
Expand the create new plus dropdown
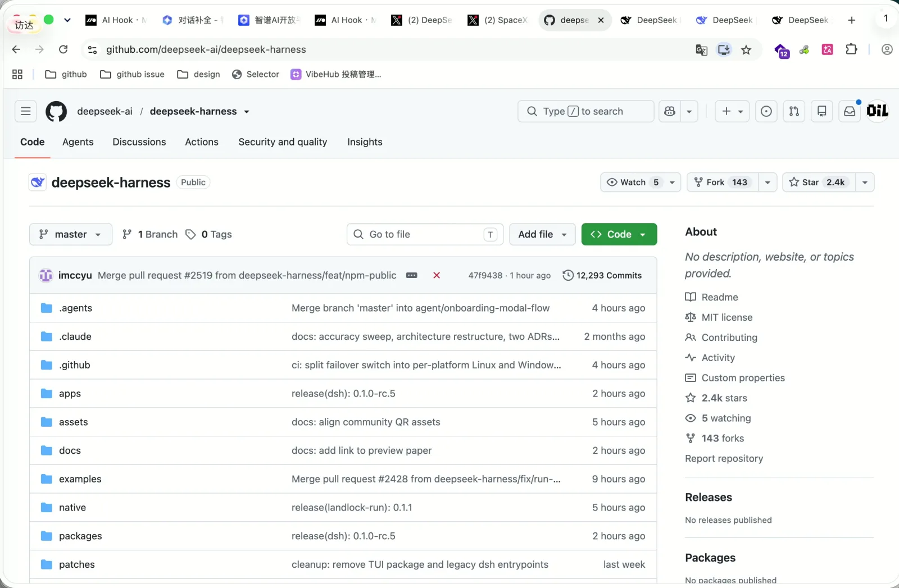[x=732, y=111]
